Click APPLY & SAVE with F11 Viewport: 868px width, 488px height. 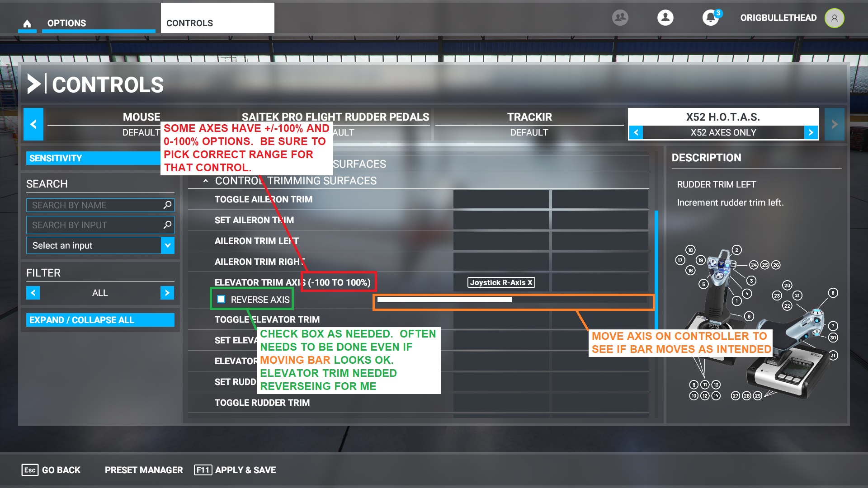(x=244, y=470)
